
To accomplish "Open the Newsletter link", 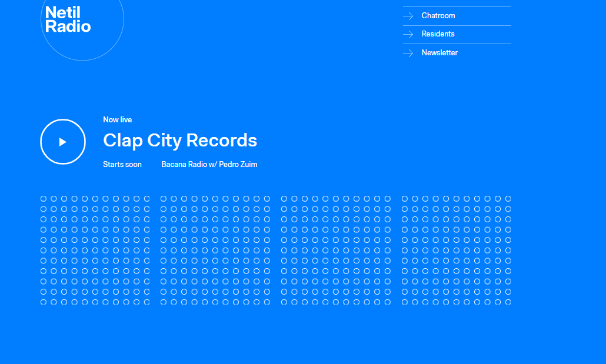I will [439, 53].
